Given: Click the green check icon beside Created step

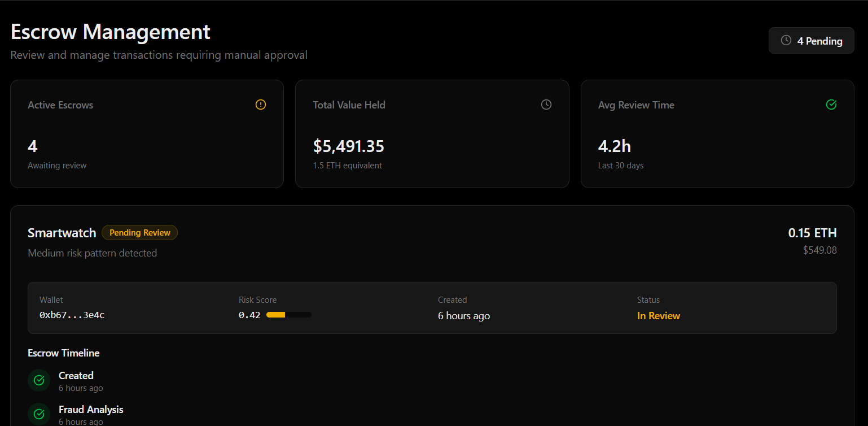Looking at the screenshot, I should (x=39, y=380).
